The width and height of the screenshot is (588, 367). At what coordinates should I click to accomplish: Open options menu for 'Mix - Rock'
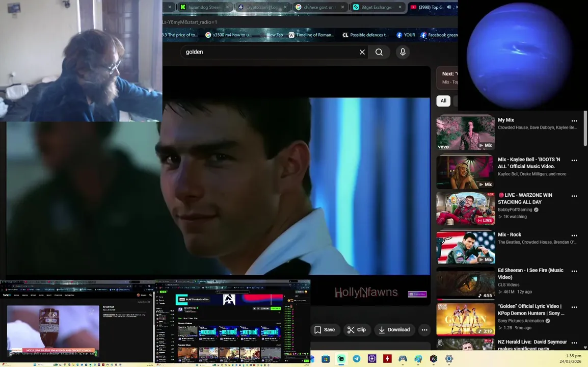[574, 235]
